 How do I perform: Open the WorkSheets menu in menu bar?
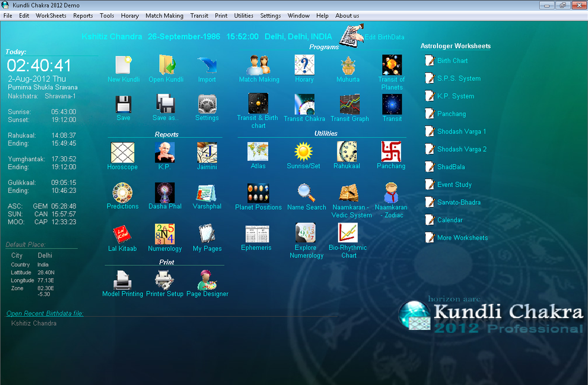tap(51, 16)
